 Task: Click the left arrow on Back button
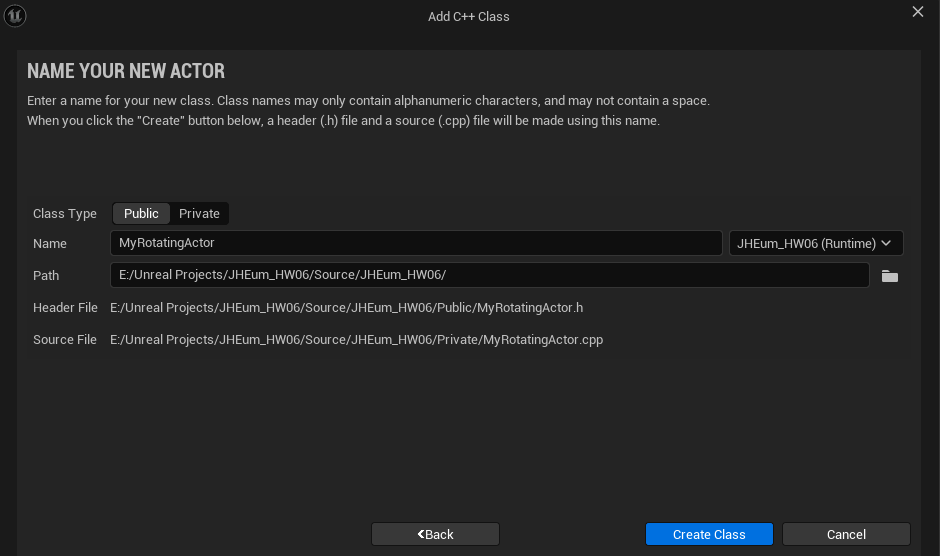tap(421, 534)
